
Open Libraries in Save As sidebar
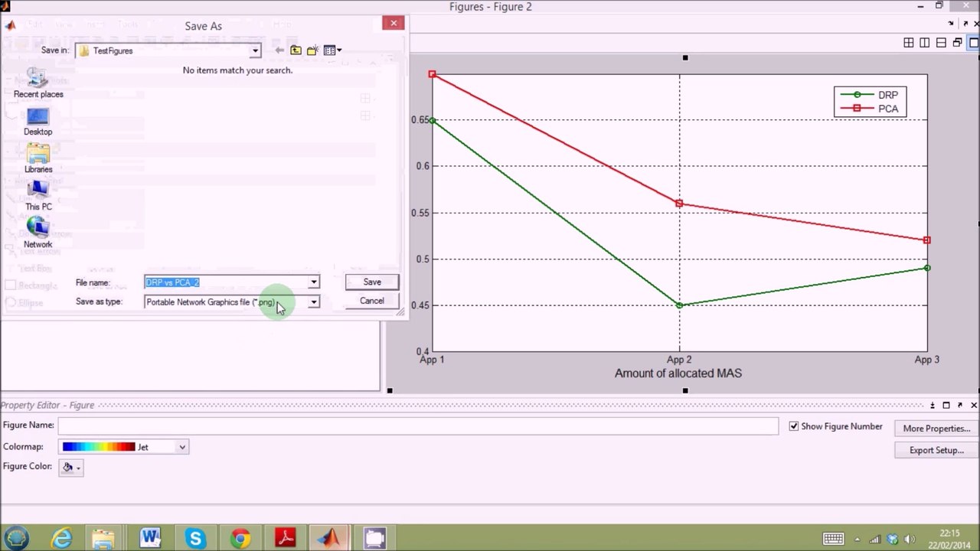coord(38,159)
